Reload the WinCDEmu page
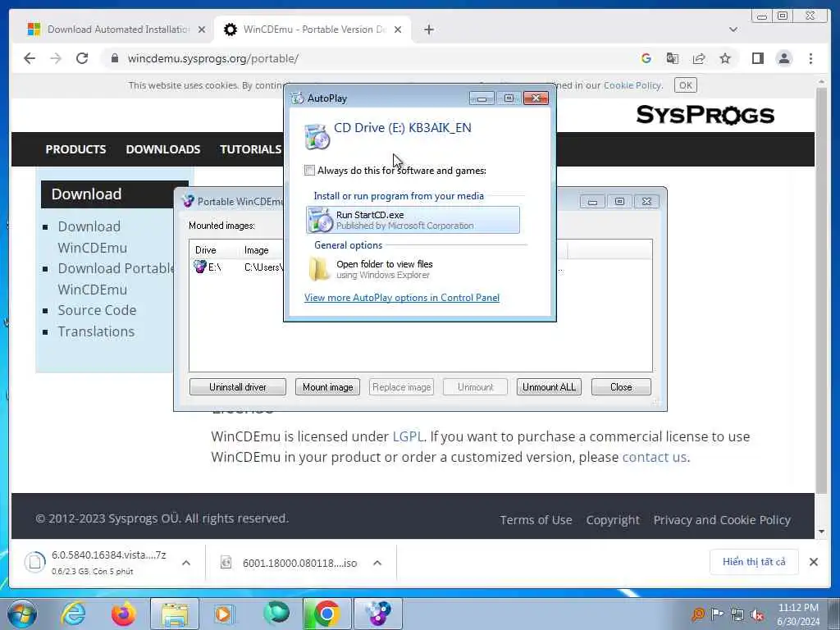This screenshot has width=840, height=630. click(82, 58)
